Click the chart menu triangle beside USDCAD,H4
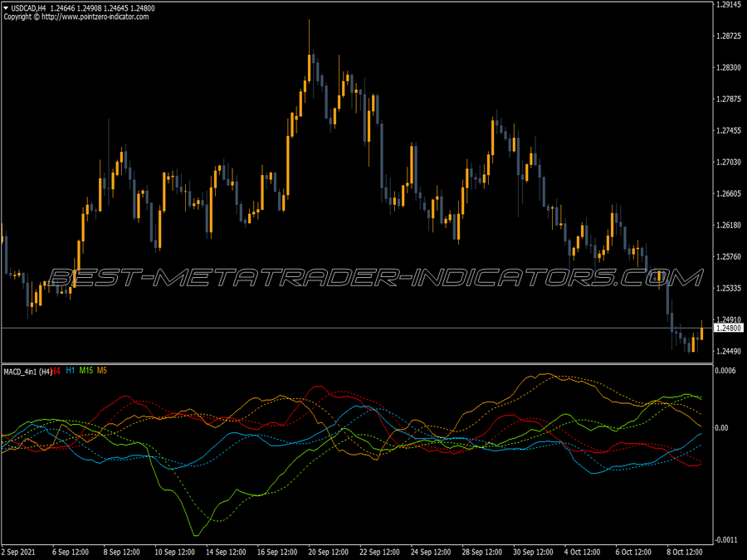747x560 pixels. click(x=6, y=8)
